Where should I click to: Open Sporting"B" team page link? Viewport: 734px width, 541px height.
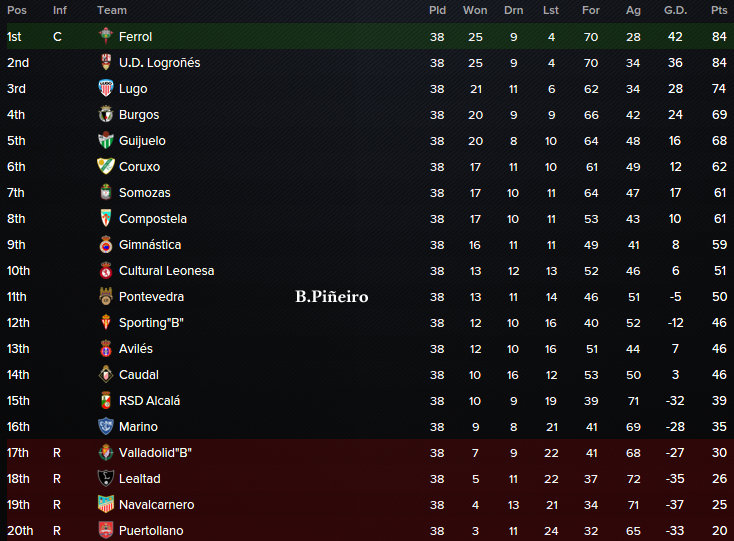(x=151, y=322)
